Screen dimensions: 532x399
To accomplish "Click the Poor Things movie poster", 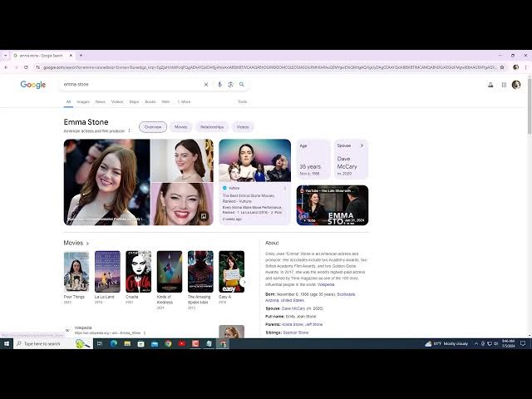I will click(76, 272).
